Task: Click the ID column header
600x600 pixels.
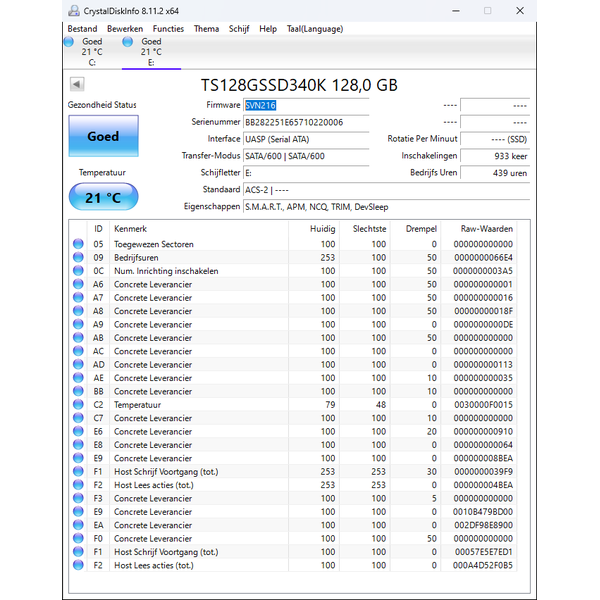Action: click(x=98, y=229)
